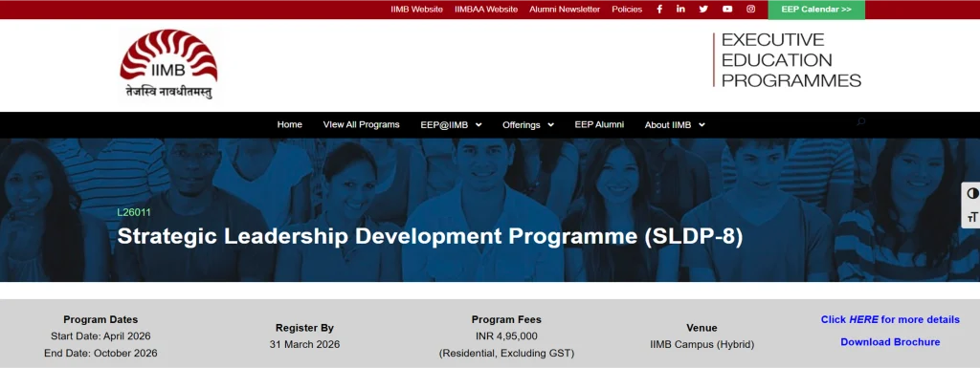Expand the Offerings dropdown menu
This screenshot has width=980, height=368.
click(x=528, y=125)
